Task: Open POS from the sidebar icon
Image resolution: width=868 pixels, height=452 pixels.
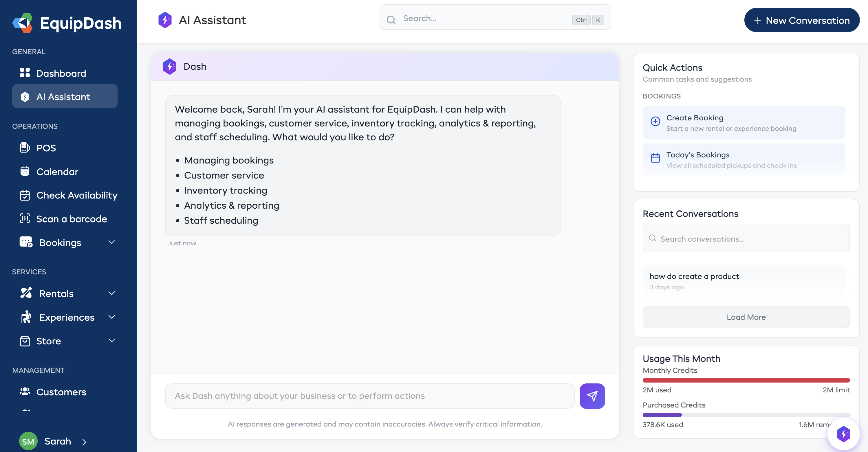Action: [25, 148]
